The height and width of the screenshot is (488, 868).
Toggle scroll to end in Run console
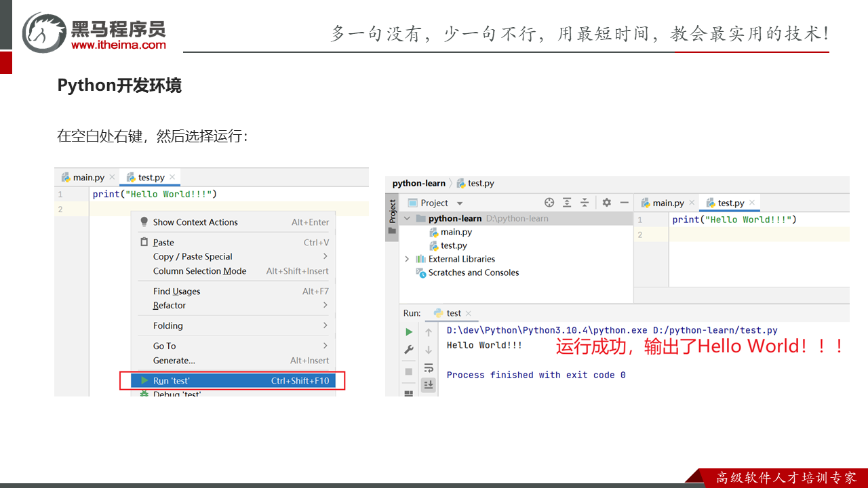(x=429, y=385)
